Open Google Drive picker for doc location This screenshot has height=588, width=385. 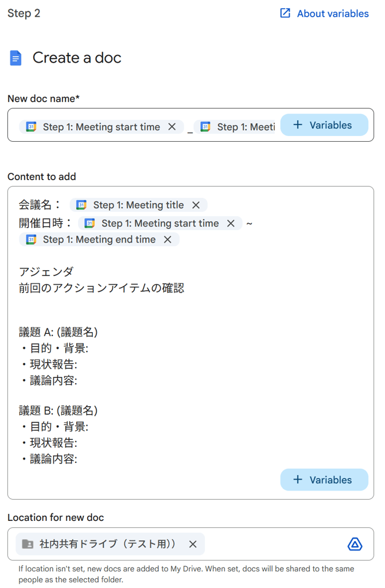355,544
